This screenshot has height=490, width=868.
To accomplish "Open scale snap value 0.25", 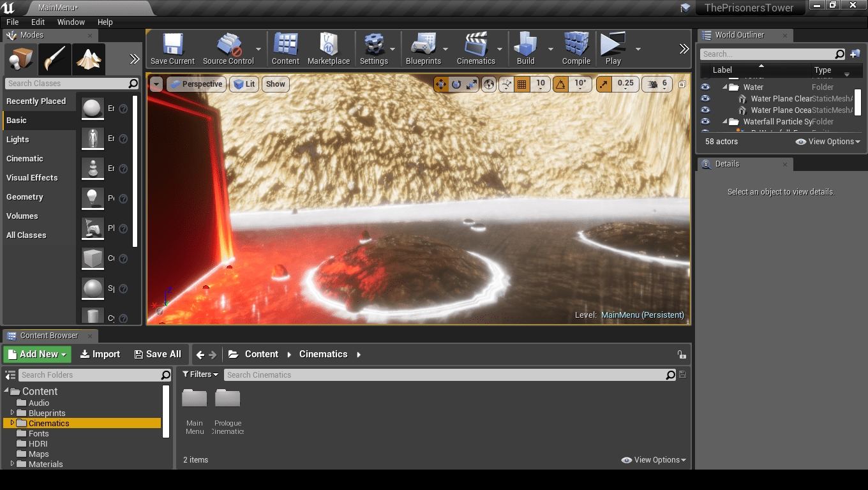I will pyautogui.click(x=626, y=84).
